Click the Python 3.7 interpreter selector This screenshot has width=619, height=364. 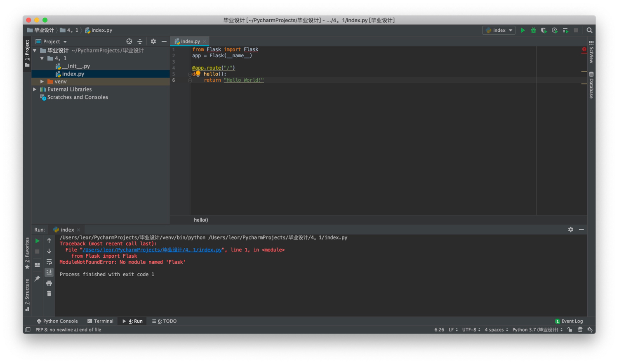[x=537, y=330]
